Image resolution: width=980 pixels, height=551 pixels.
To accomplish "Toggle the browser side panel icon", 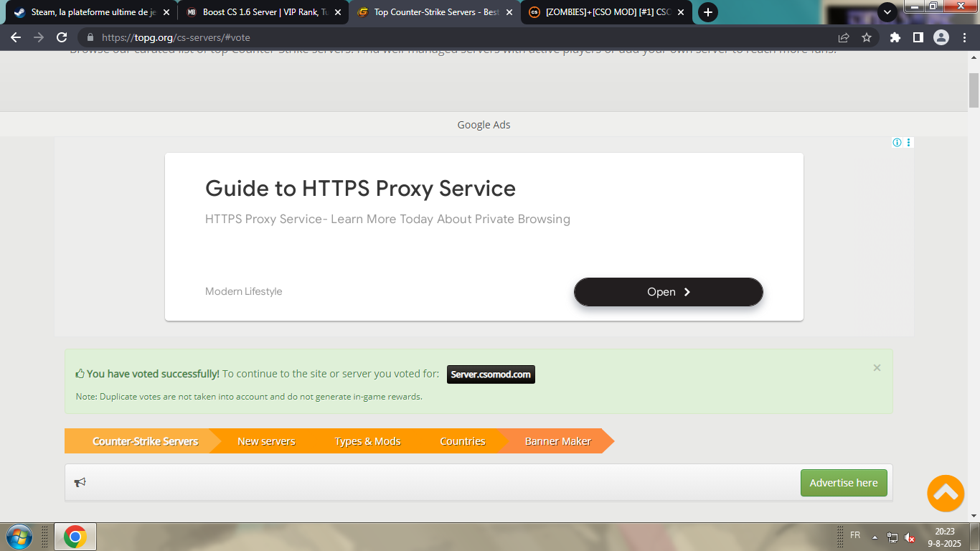I will click(918, 37).
